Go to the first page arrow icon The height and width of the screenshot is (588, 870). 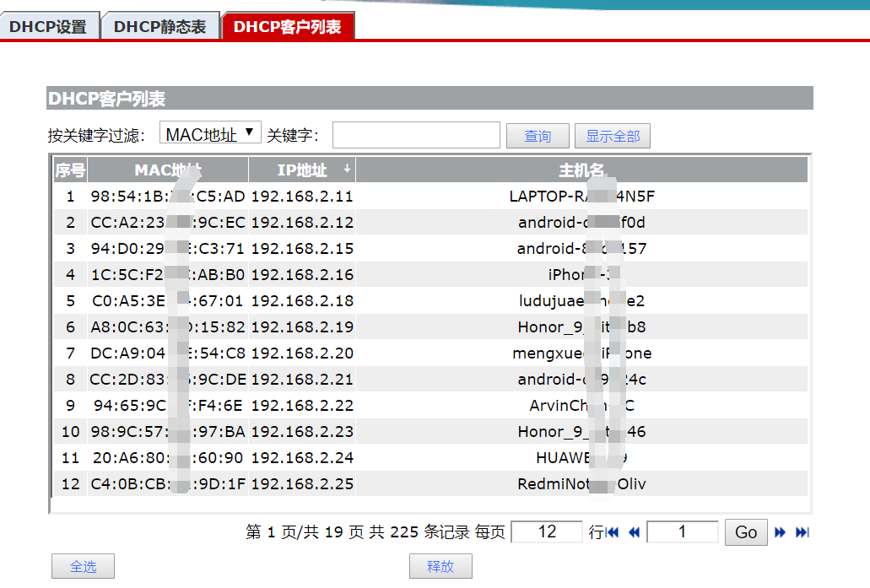(x=612, y=532)
